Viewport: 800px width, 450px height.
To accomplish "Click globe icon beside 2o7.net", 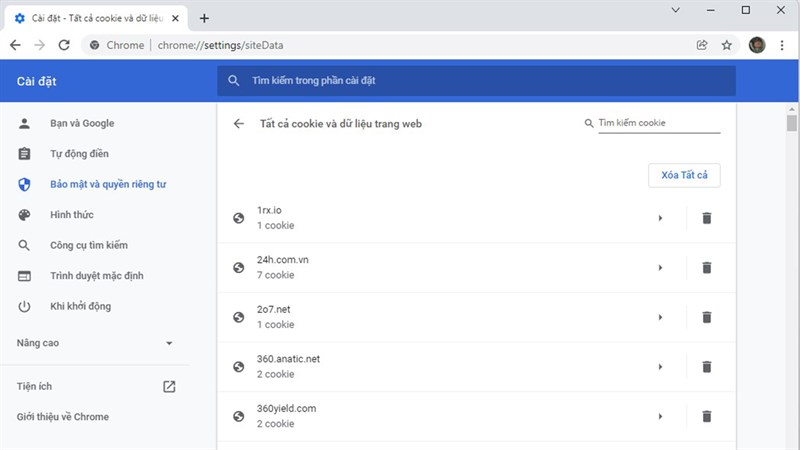I will pos(238,317).
